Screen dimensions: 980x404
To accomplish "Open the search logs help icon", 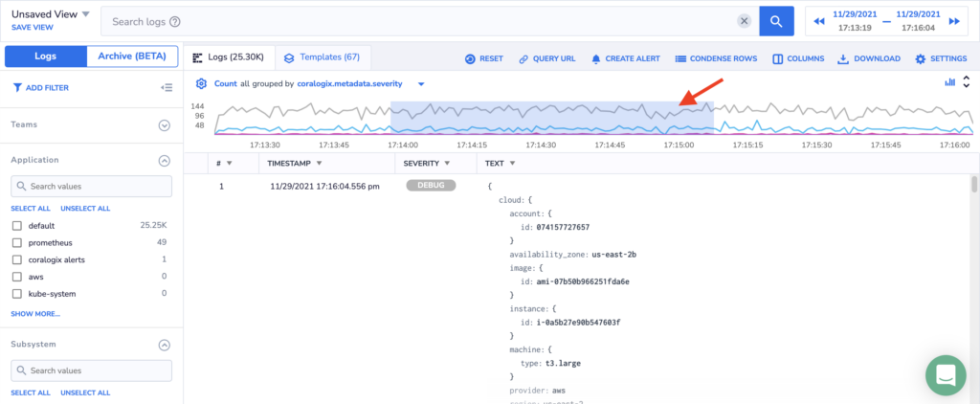I will [175, 22].
